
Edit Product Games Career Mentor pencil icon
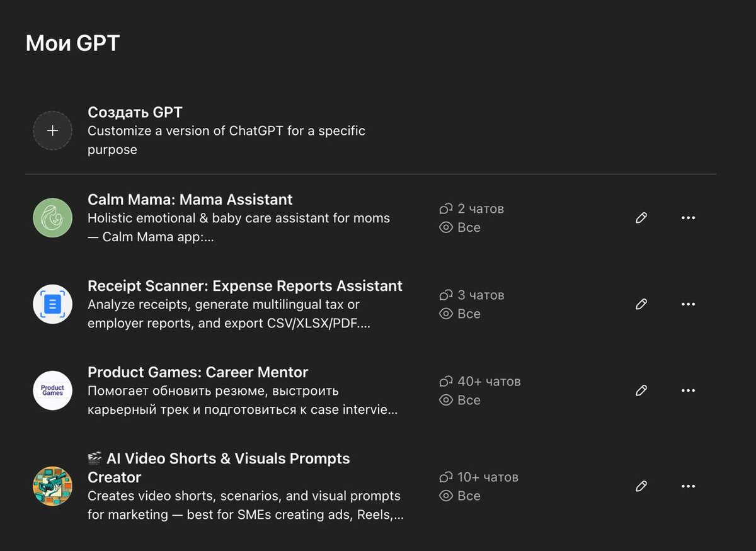coord(641,390)
